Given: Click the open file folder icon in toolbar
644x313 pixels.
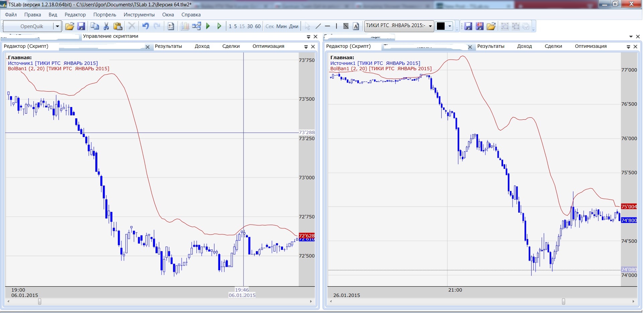Looking at the screenshot, I should pos(69,26).
